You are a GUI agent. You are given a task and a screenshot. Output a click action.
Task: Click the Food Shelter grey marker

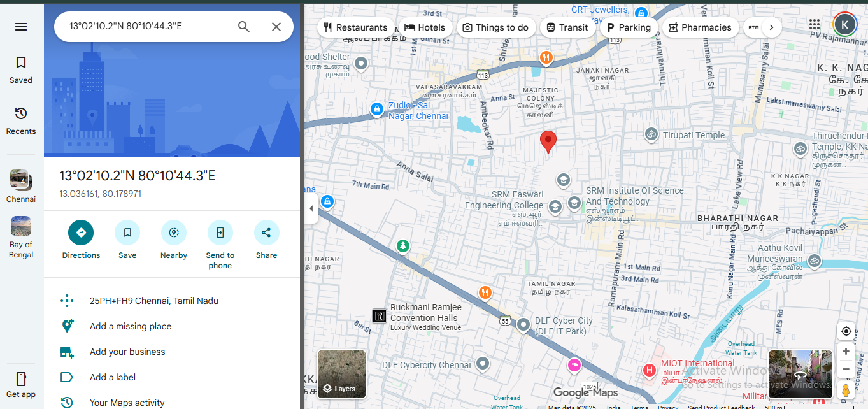[361, 63]
